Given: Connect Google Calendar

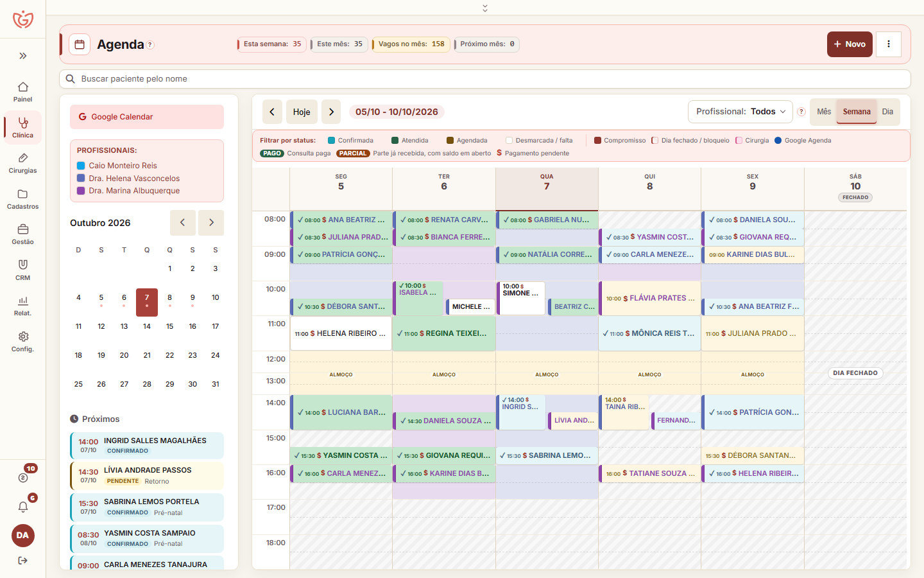Looking at the screenshot, I should point(147,117).
